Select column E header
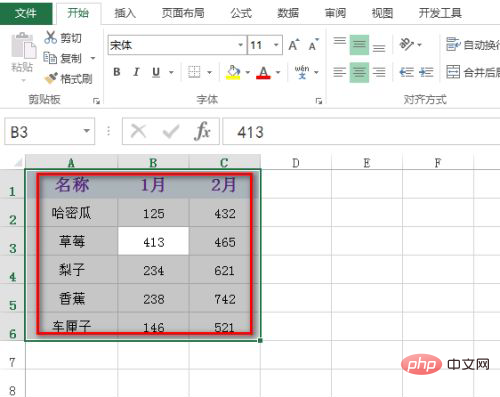Image resolution: width=500 pixels, height=397 pixels. (x=367, y=163)
